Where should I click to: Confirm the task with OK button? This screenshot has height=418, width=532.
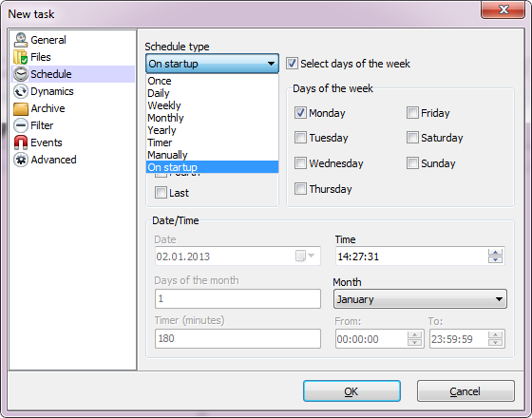351,391
